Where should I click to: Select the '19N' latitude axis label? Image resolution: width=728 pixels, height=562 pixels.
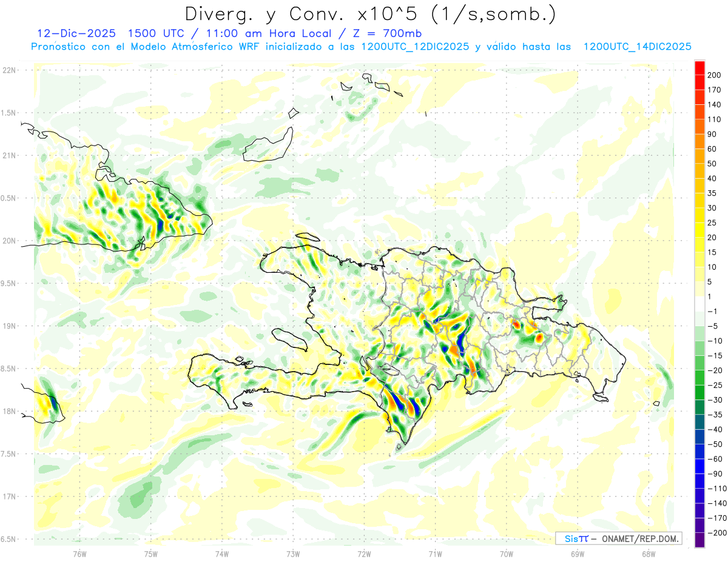[x=9, y=326]
